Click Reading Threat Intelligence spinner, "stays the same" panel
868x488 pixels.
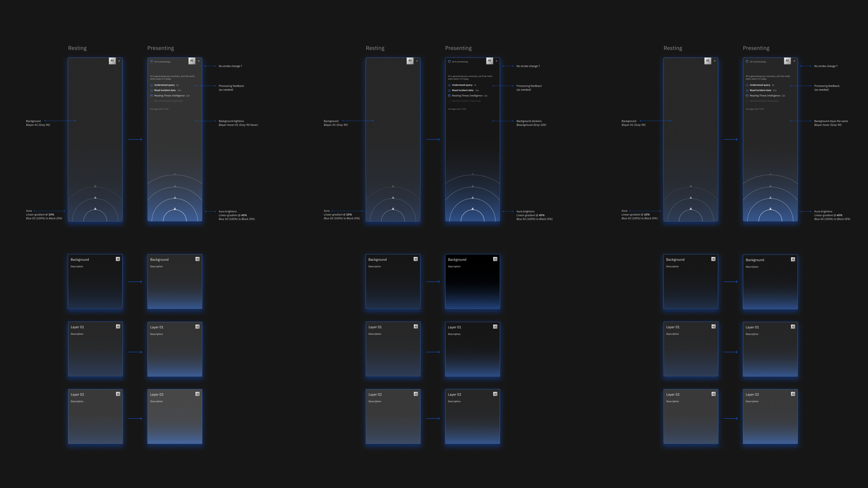[747, 96]
